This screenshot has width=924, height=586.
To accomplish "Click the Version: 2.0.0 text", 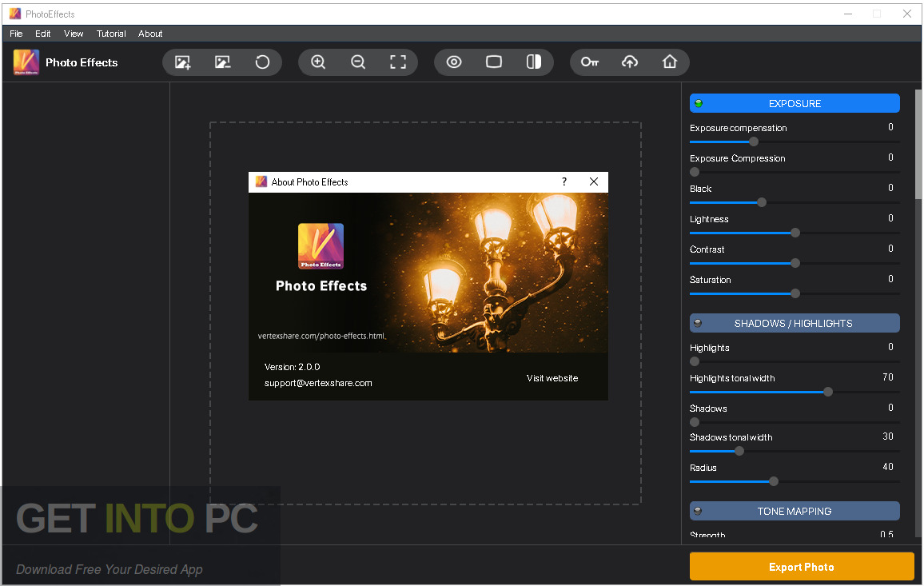I will 293,367.
